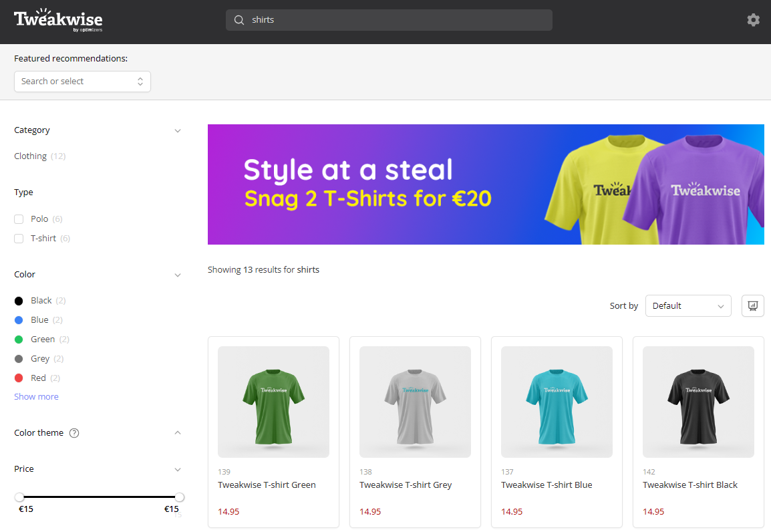Click 'Showing 13 results for shirts' text
The width and height of the screenshot is (771, 532).
pos(263,269)
